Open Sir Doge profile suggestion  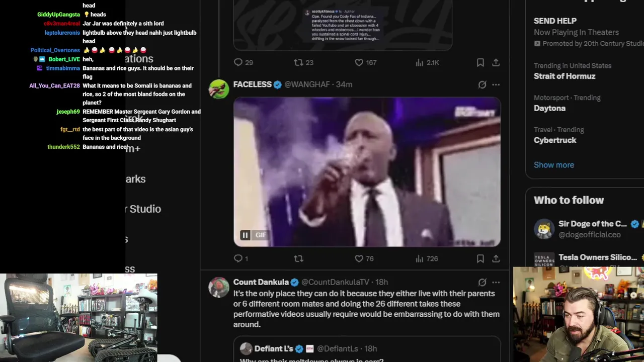click(586, 229)
